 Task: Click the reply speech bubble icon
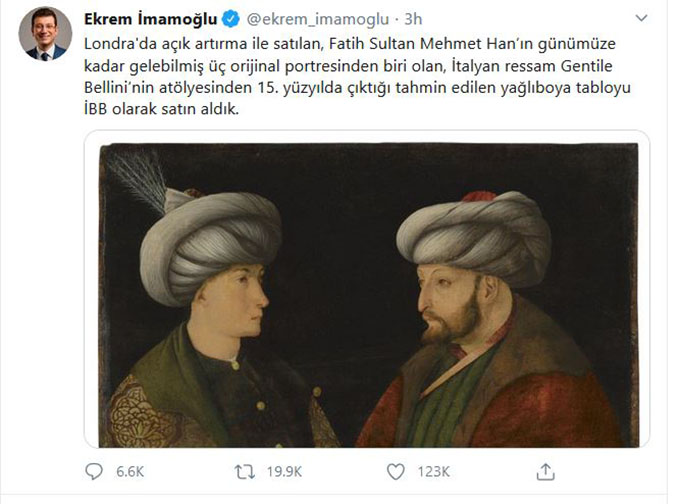pos(94,471)
